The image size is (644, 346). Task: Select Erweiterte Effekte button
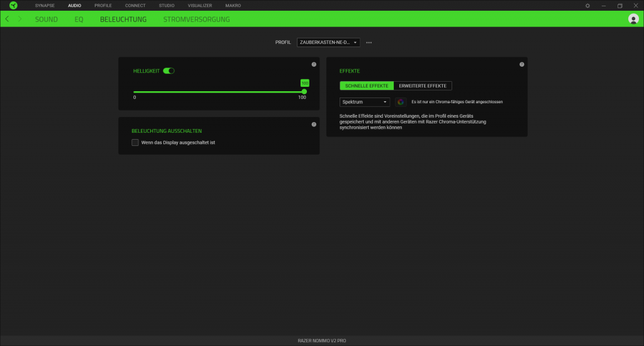(423, 86)
